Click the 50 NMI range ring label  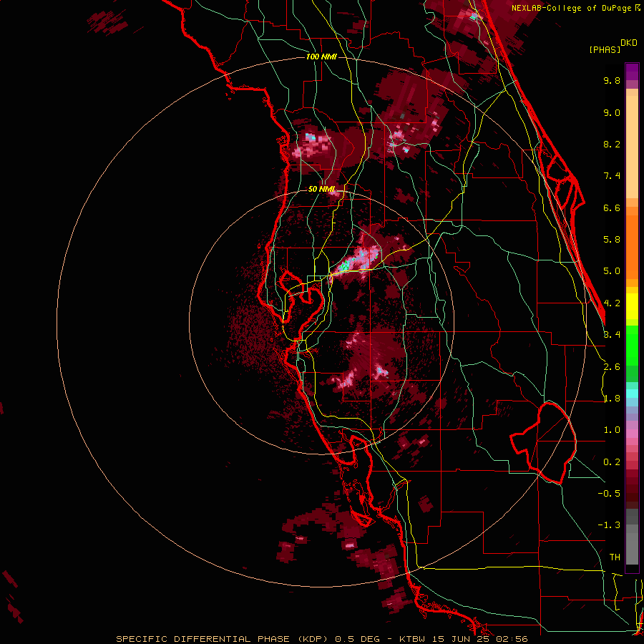(x=321, y=189)
